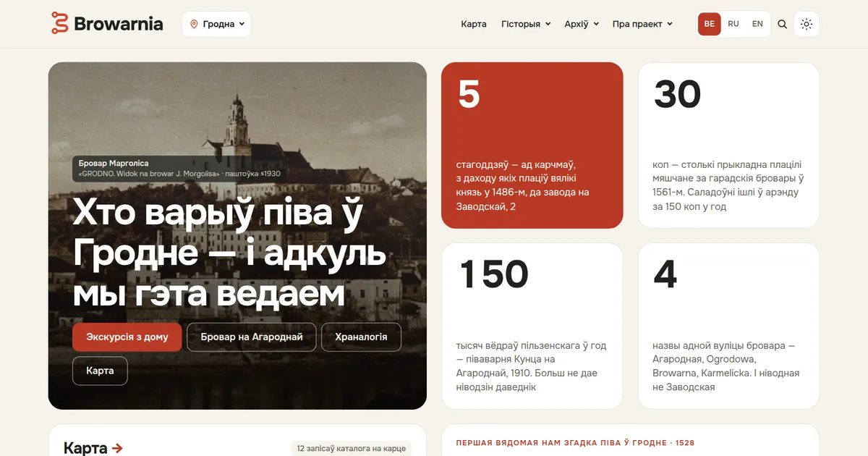Open the stat card with number 150
This screenshot has height=456, width=868.
pyautogui.click(x=532, y=326)
